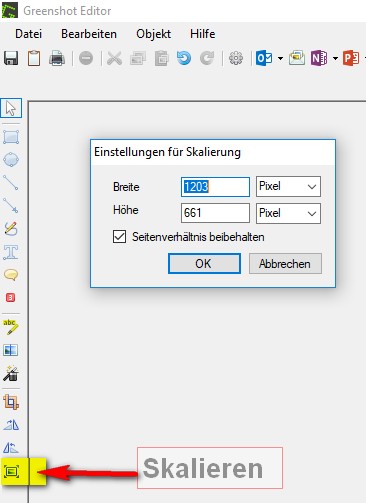366x503 pixels.
Task: Open Settings gear icon
Action: pos(236,58)
